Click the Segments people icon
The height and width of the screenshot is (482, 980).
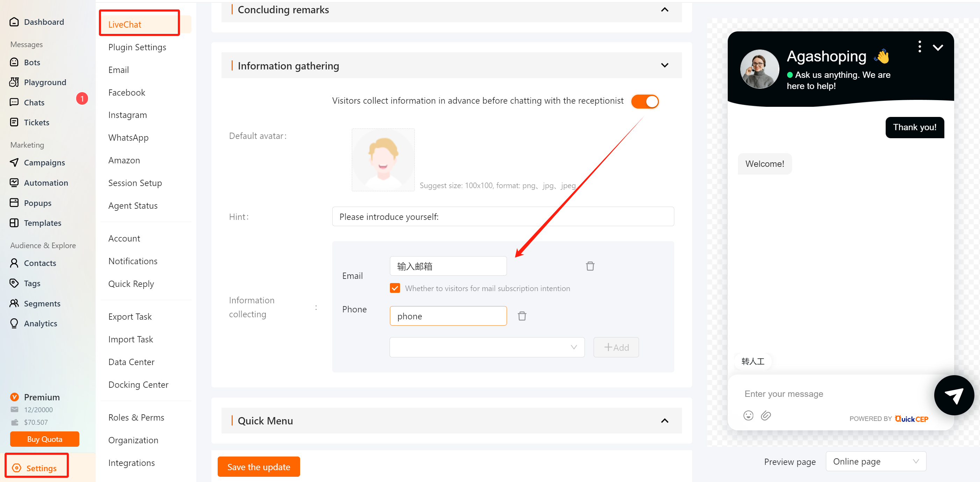(x=14, y=303)
